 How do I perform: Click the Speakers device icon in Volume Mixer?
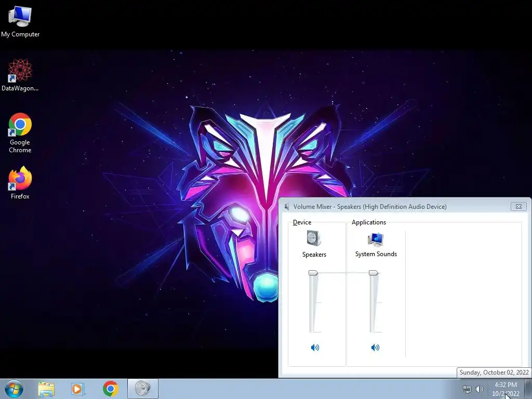[x=313, y=238]
